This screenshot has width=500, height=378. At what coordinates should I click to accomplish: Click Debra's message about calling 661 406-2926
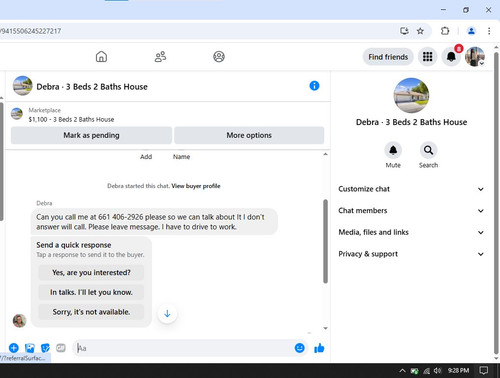tap(154, 222)
